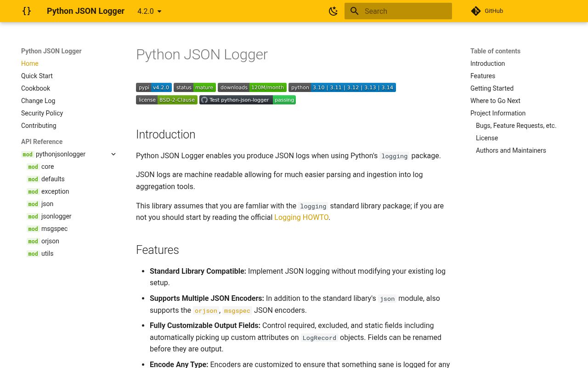Open the exception module page
Viewport: 588px width, 368px height.
(48, 191)
